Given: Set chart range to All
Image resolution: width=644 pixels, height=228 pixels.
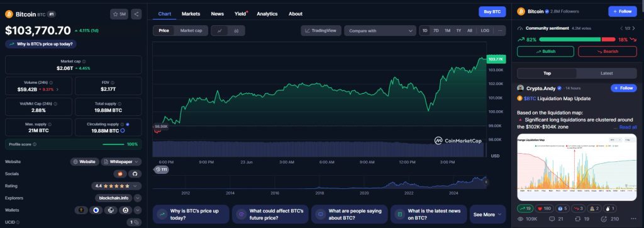Looking at the screenshot, I should 469,30.
